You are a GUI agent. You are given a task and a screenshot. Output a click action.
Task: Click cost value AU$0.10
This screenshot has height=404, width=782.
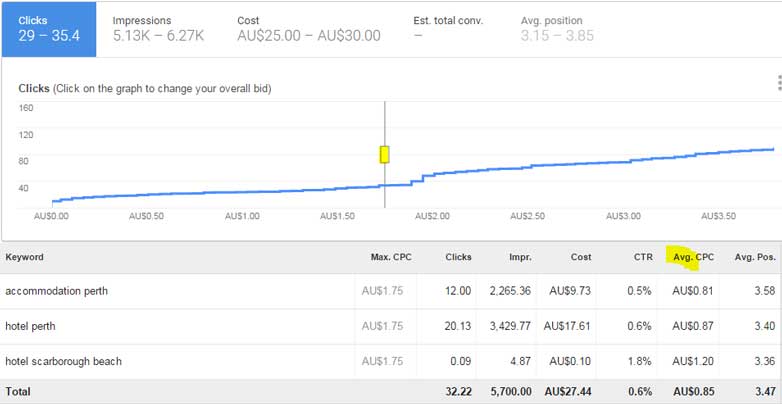tap(570, 361)
